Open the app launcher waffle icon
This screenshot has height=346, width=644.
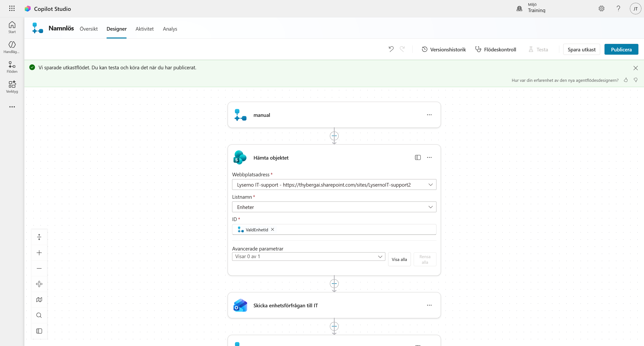pos(12,8)
